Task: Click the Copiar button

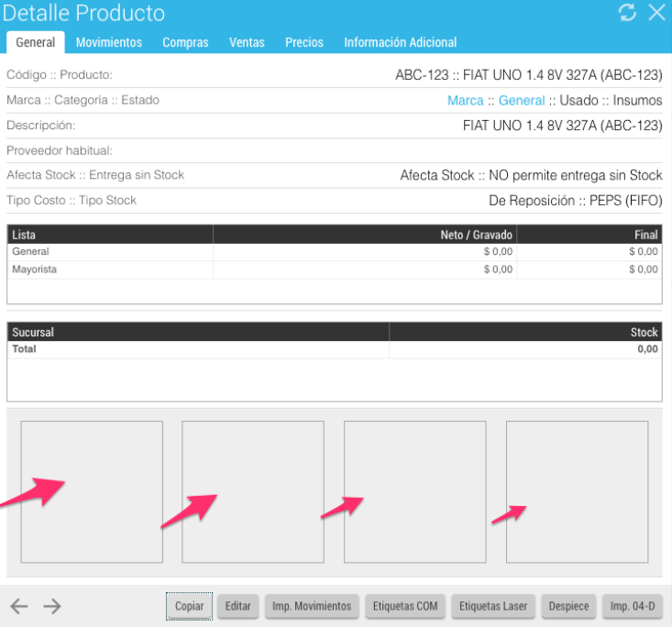Action: [x=190, y=606]
